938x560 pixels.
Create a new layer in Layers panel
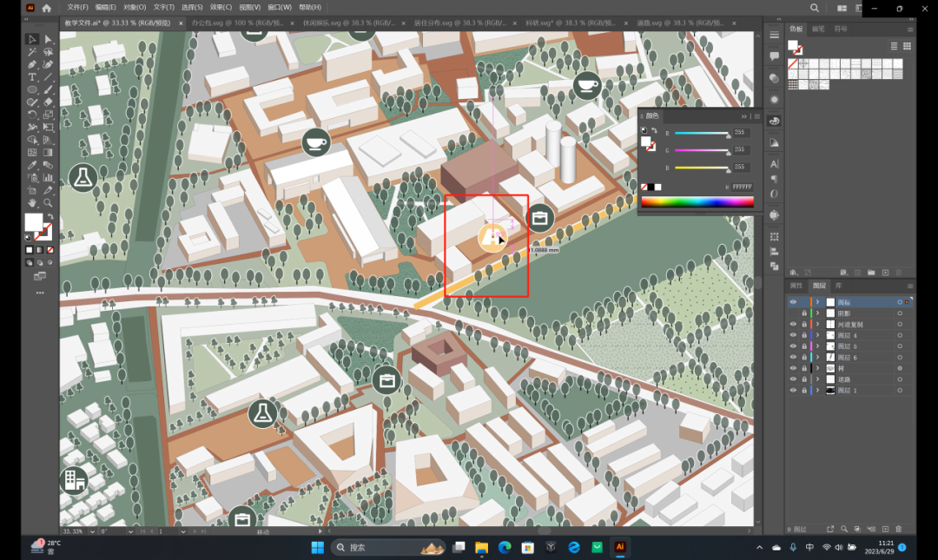tap(885, 529)
